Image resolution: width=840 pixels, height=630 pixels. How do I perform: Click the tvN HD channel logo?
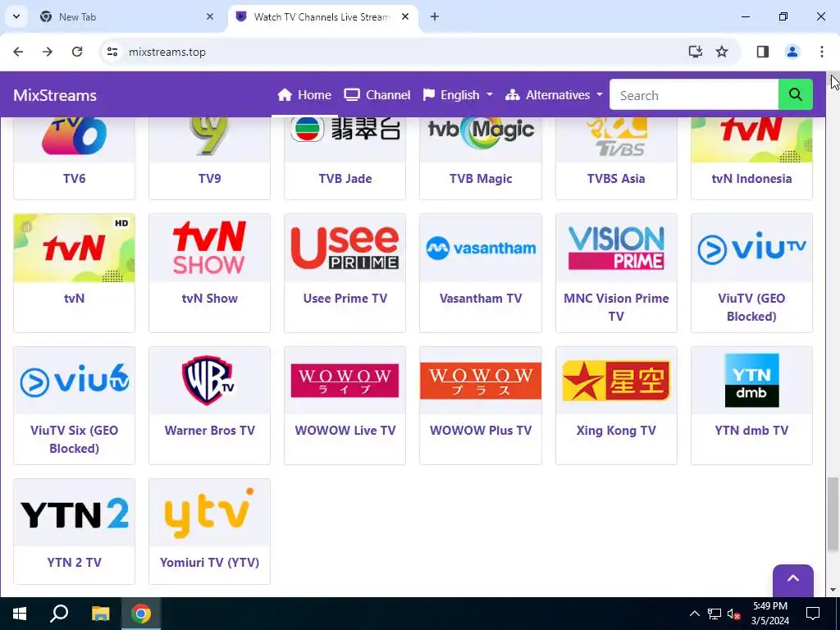[x=74, y=248]
